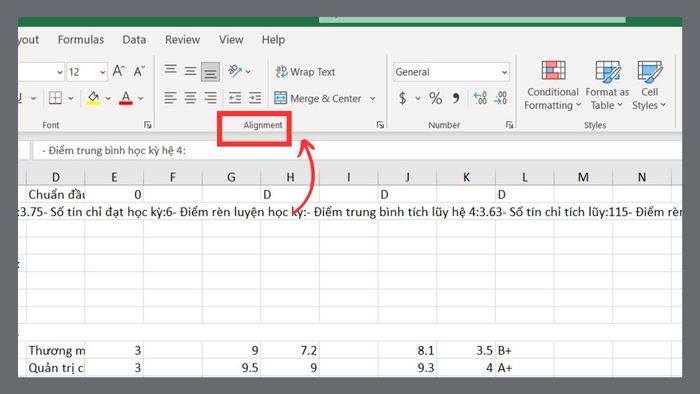Switch to the Review tab
This screenshot has width=700, height=394.
[182, 40]
